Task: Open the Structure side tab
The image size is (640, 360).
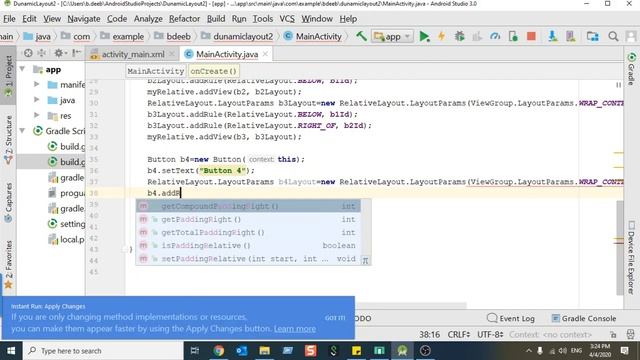Action: coord(8,140)
